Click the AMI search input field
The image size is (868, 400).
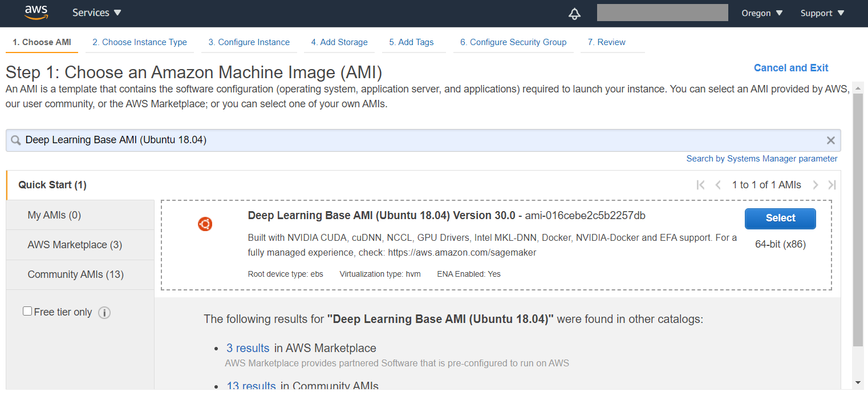pos(423,140)
